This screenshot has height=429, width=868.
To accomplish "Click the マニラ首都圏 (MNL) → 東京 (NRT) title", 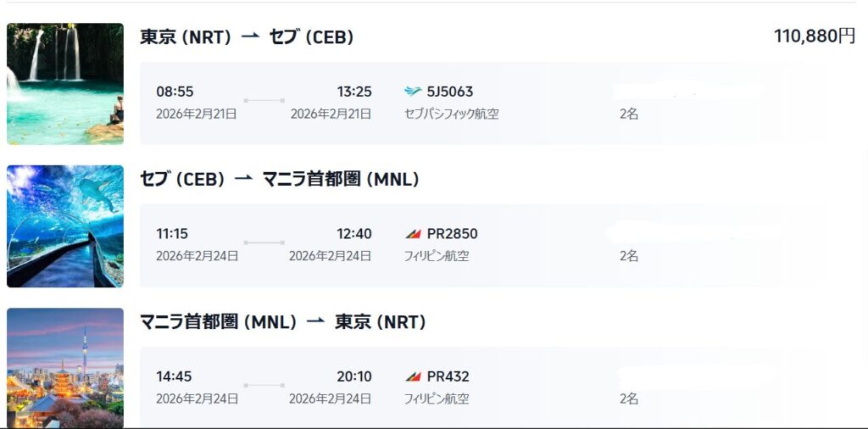I will [283, 322].
